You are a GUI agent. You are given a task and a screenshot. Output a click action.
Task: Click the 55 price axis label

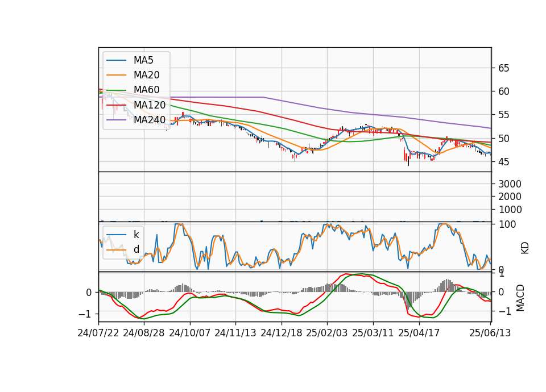coord(503,115)
